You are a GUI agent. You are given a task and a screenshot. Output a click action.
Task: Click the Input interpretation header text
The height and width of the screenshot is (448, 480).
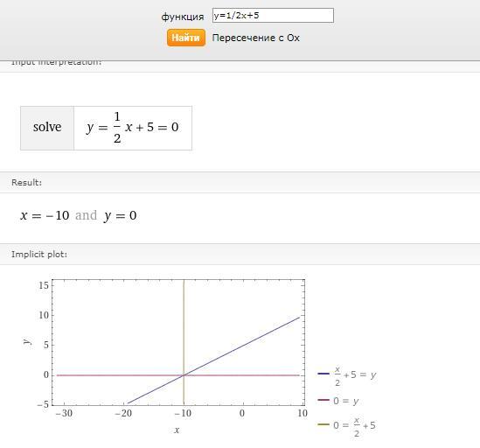(x=56, y=62)
